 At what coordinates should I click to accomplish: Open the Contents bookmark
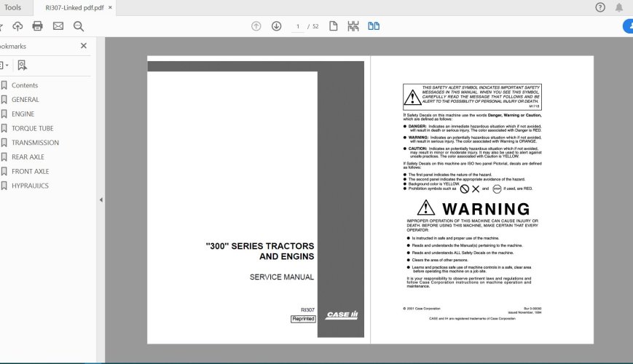pos(25,85)
